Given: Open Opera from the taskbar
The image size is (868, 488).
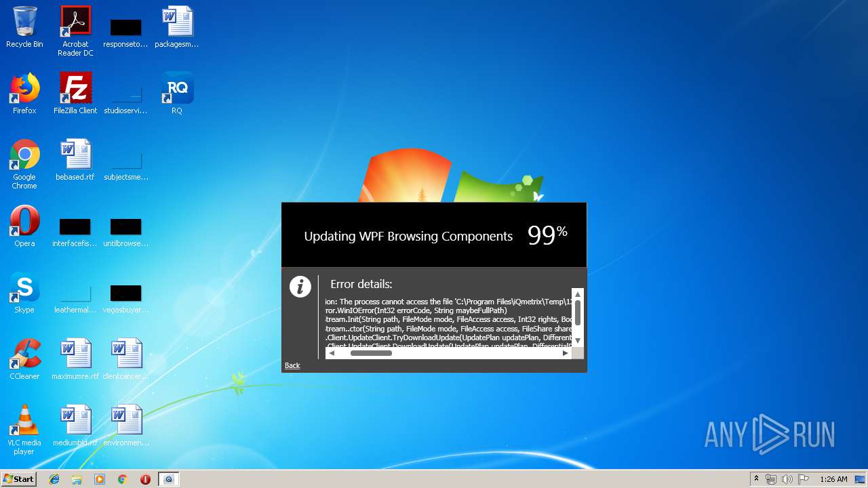Looking at the screenshot, I should [x=145, y=479].
